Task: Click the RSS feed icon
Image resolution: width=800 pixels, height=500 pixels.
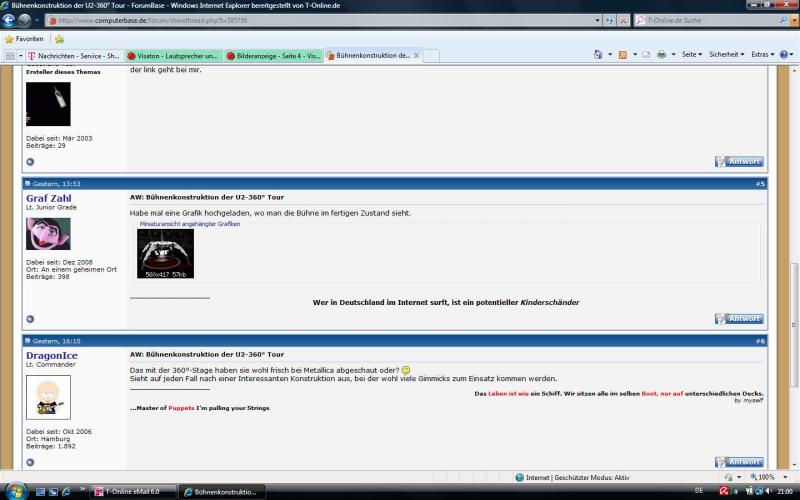Action: tap(622, 55)
